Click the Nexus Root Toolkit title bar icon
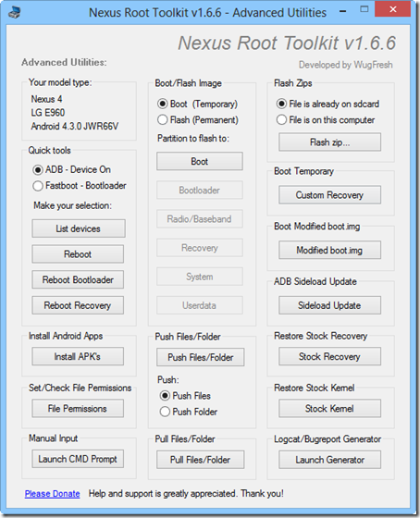The image size is (420, 518). click(x=15, y=12)
